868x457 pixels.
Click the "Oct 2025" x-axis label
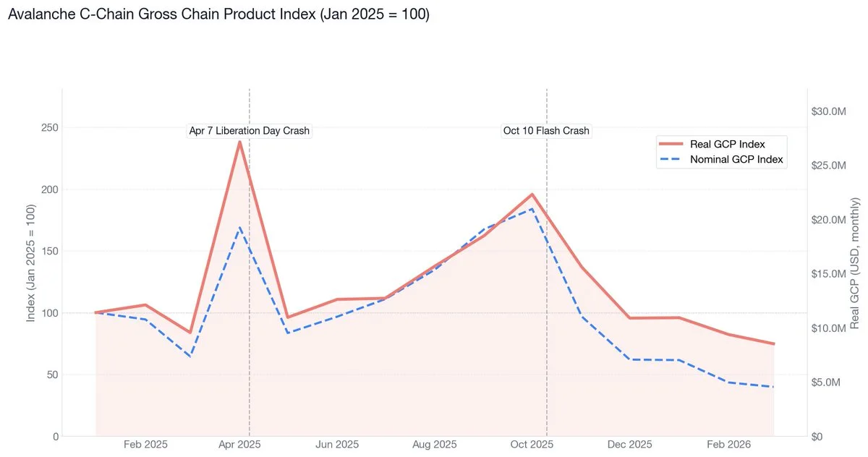click(532, 444)
